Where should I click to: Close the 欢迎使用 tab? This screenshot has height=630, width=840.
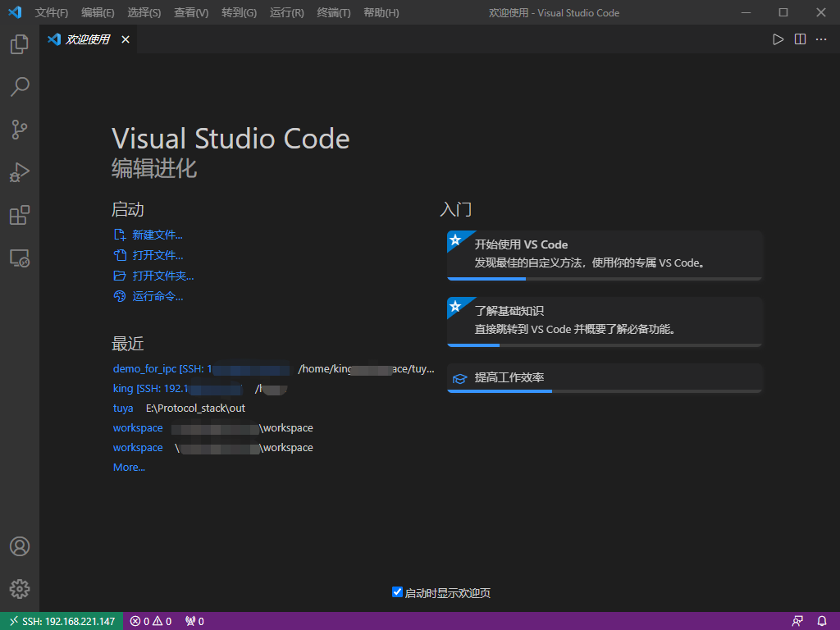[x=126, y=39]
